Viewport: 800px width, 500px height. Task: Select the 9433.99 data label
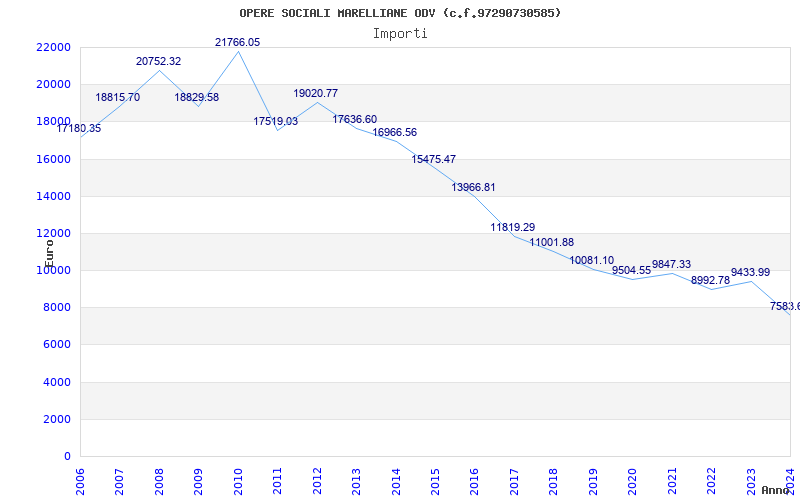pos(751,272)
